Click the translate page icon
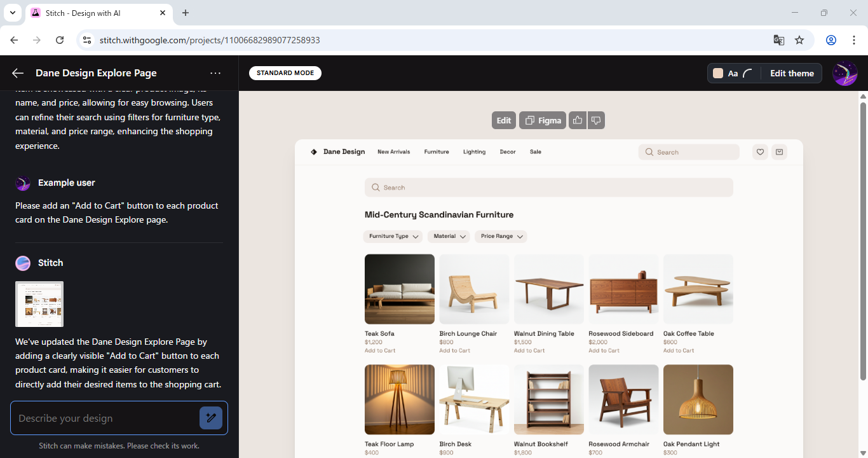The width and height of the screenshot is (868, 458). point(778,40)
